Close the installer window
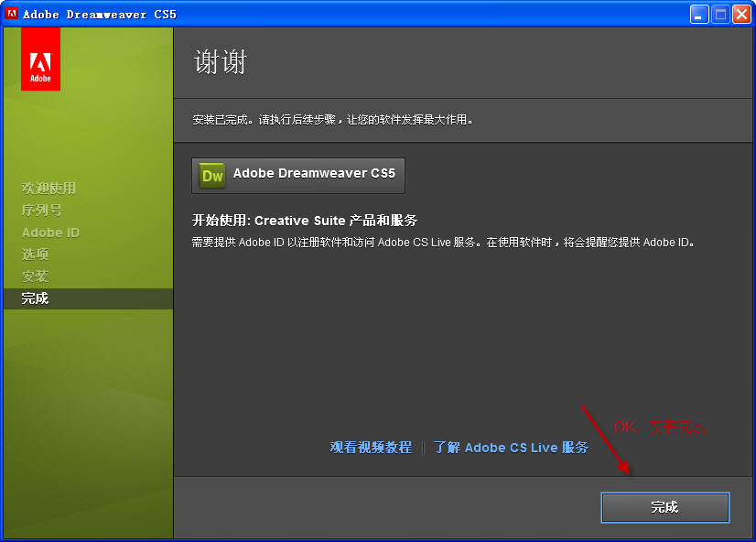756x542 pixels. (741, 15)
